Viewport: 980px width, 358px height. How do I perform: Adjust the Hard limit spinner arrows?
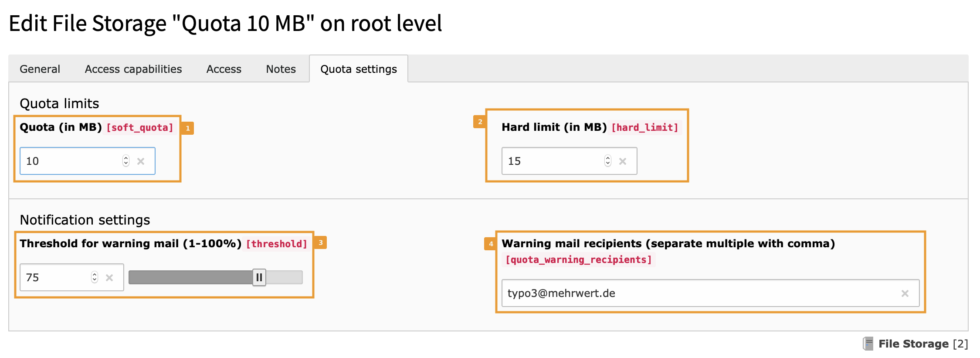pyautogui.click(x=608, y=161)
